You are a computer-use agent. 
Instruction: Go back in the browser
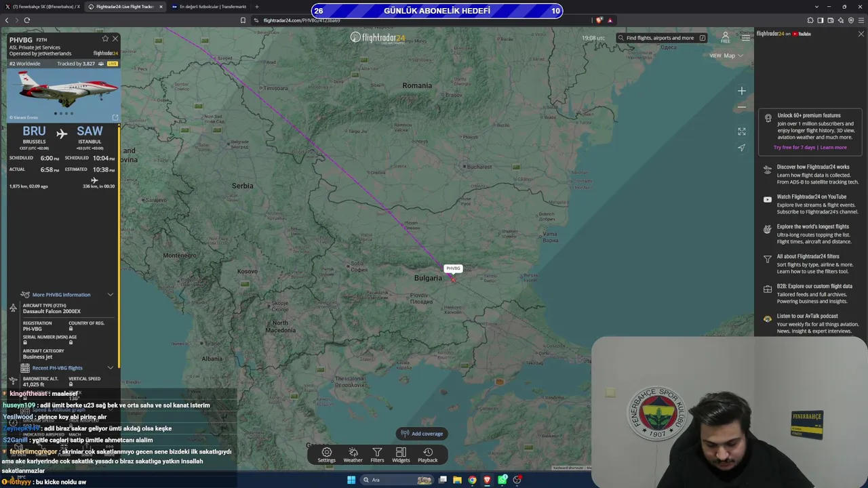pos(7,20)
